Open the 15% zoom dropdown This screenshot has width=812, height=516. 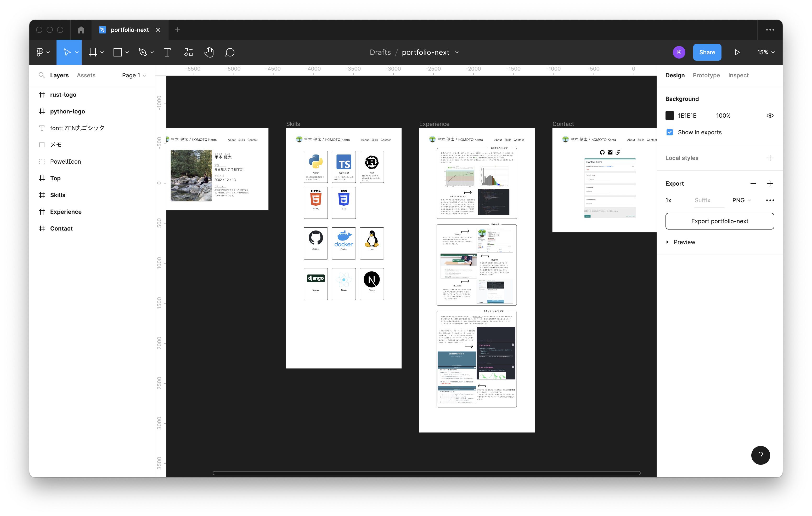click(x=766, y=52)
